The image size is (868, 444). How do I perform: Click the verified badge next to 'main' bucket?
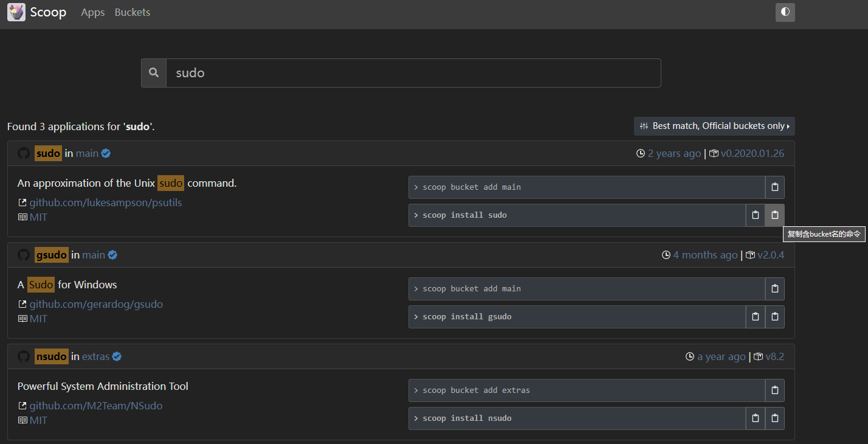coord(106,153)
